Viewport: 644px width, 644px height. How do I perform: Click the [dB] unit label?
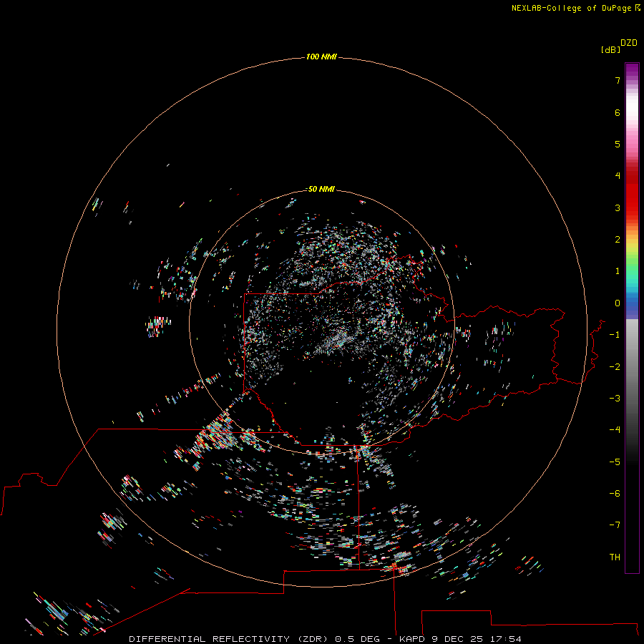point(610,49)
